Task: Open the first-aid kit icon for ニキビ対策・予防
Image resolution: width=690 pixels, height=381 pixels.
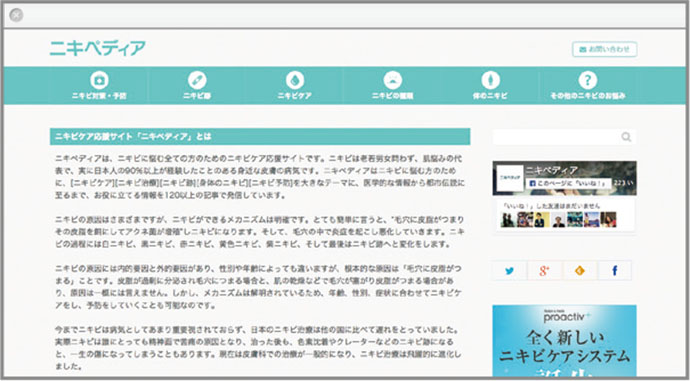Action: 99,80
